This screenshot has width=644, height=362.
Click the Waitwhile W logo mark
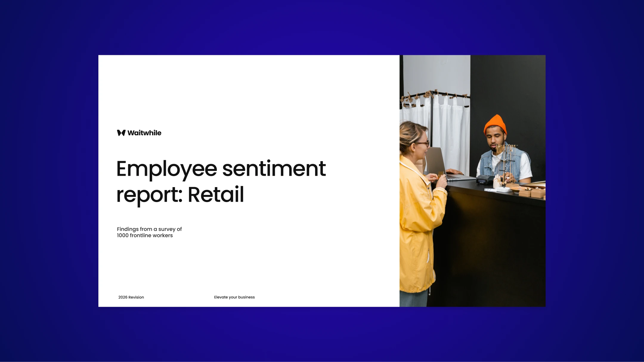coord(121,133)
